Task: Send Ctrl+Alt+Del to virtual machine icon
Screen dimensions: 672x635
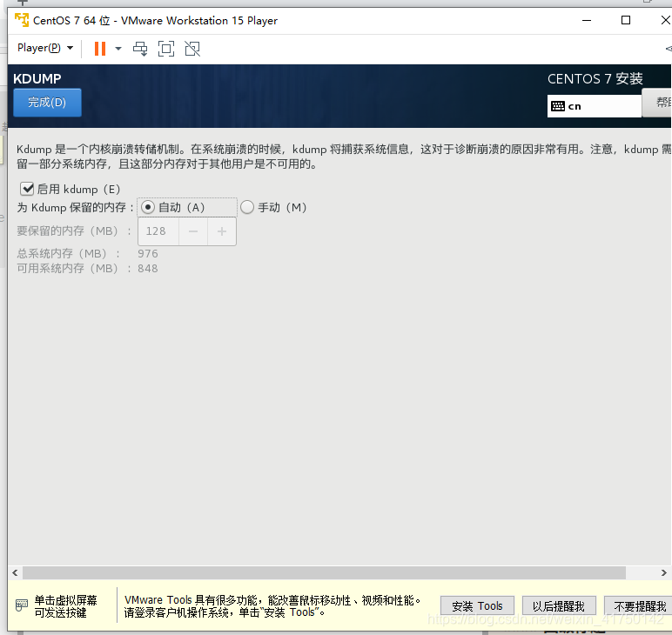Action: (140, 49)
